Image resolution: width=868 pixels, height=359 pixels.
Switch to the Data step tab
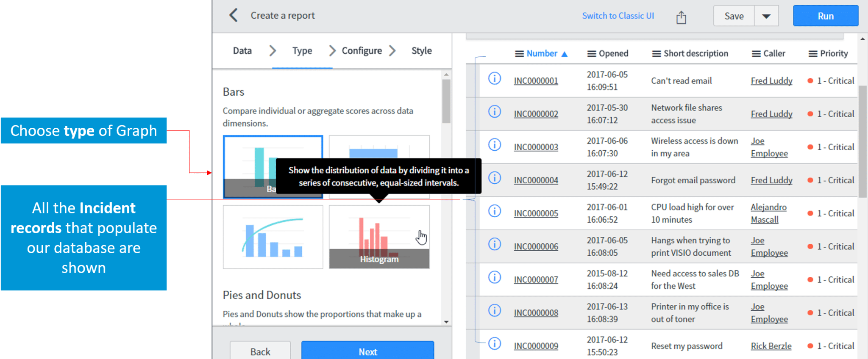pyautogui.click(x=242, y=51)
